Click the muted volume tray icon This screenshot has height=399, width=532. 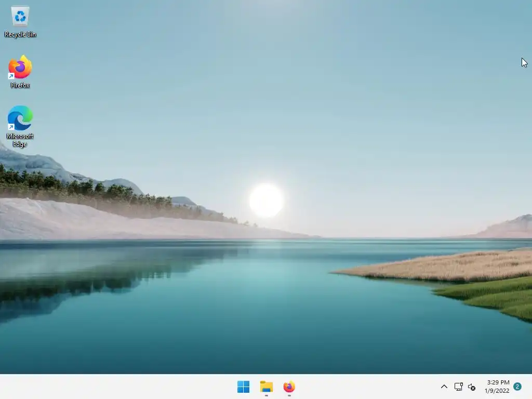click(472, 387)
